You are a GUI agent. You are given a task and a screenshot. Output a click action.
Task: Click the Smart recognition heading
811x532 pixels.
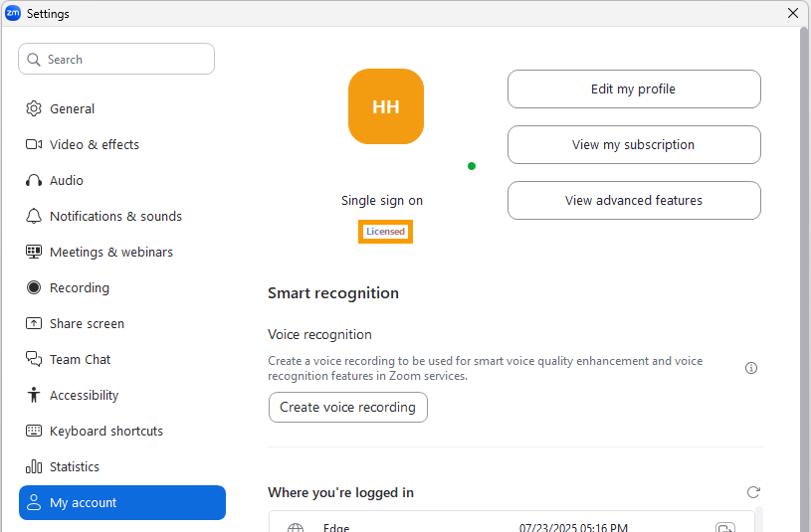click(333, 293)
